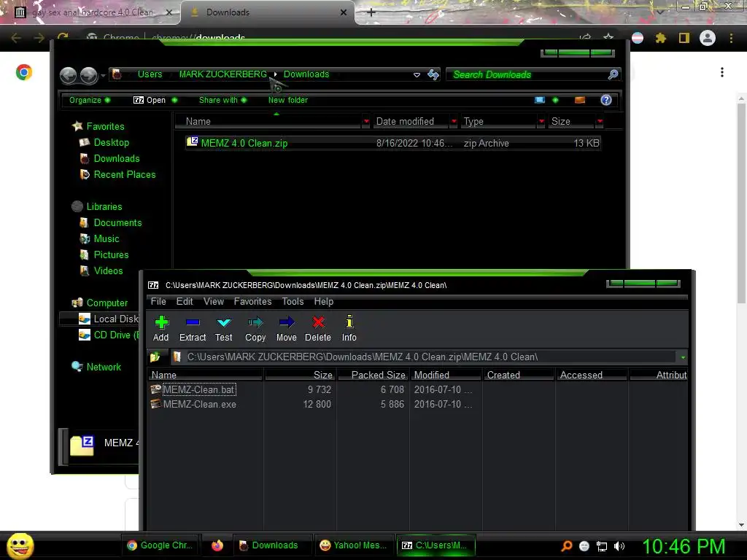
Task: Open the Date modified column filter dropdown
Action: 454,122
